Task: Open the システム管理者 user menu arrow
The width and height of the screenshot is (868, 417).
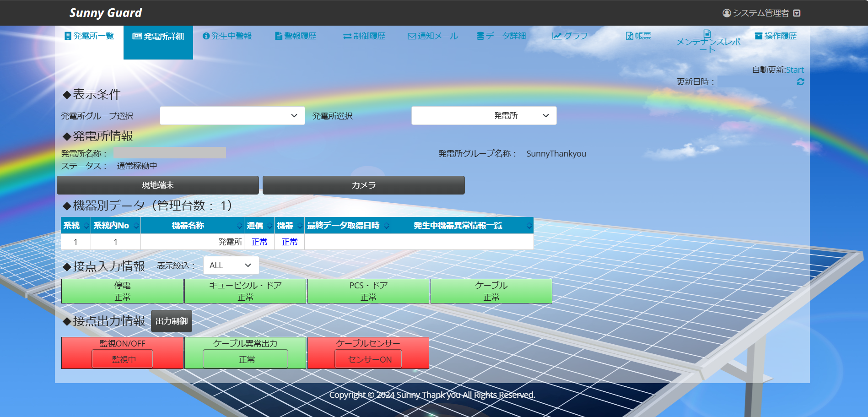Action: [x=797, y=13]
